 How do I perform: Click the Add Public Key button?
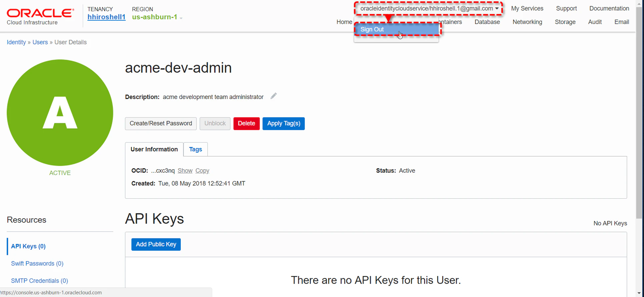[x=156, y=244]
